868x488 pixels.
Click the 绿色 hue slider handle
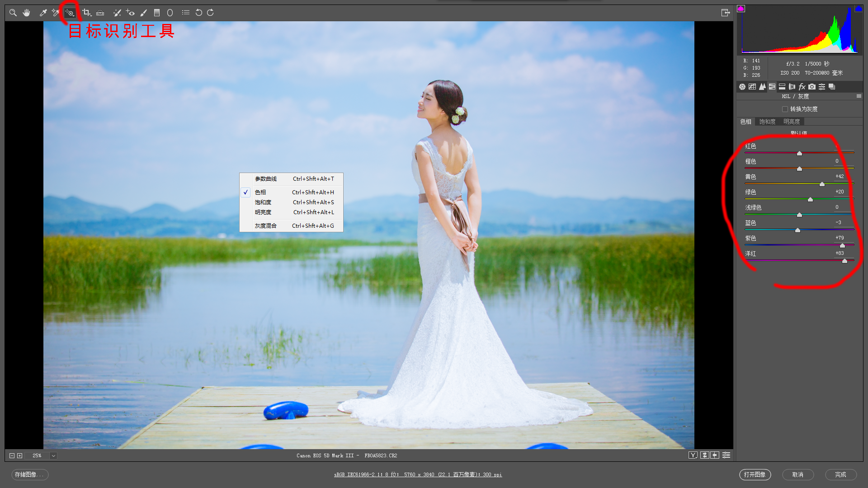pos(810,200)
